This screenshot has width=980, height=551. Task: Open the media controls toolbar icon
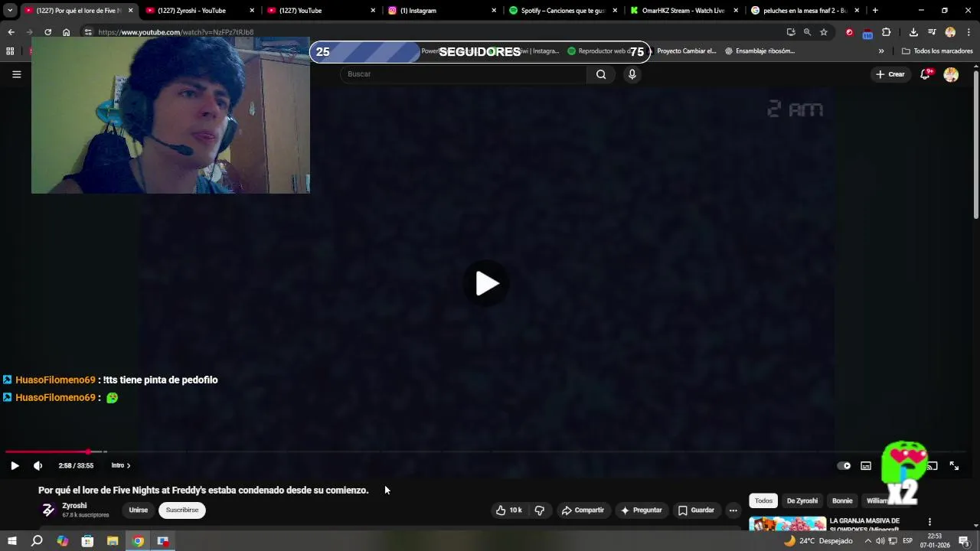pyautogui.click(x=932, y=32)
